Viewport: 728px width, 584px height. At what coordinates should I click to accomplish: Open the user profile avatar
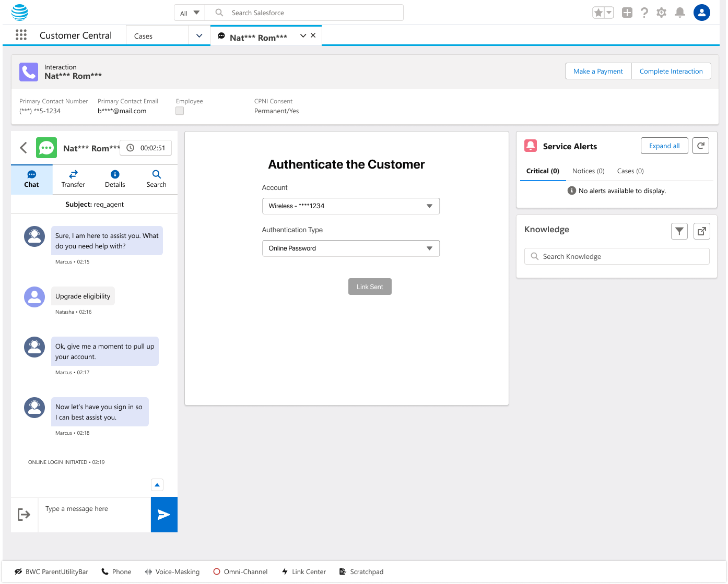[x=702, y=13]
